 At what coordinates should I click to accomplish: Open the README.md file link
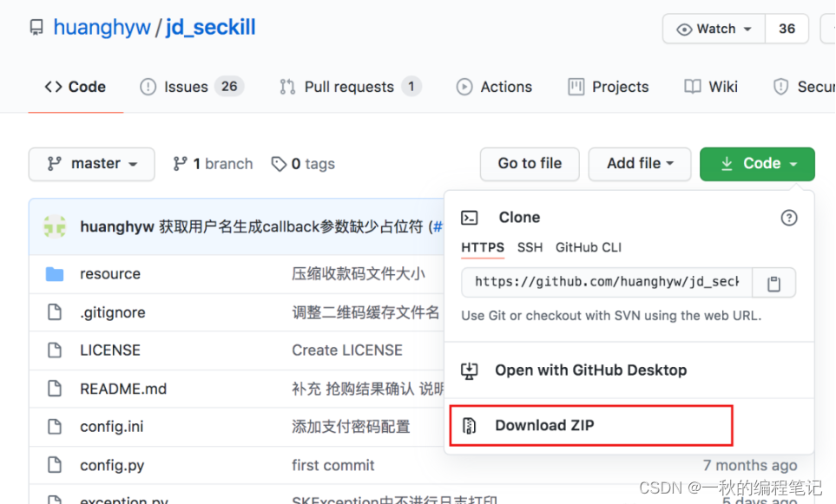point(123,389)
